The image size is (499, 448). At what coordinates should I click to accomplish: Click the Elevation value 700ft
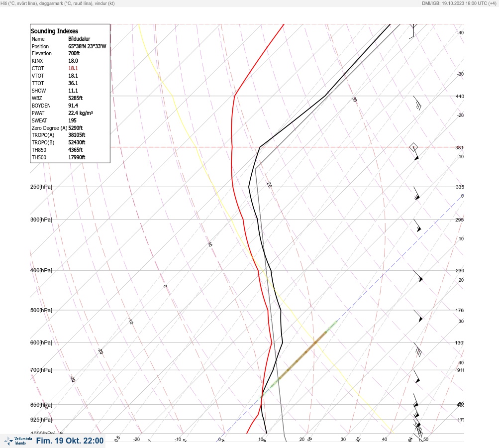74,53
